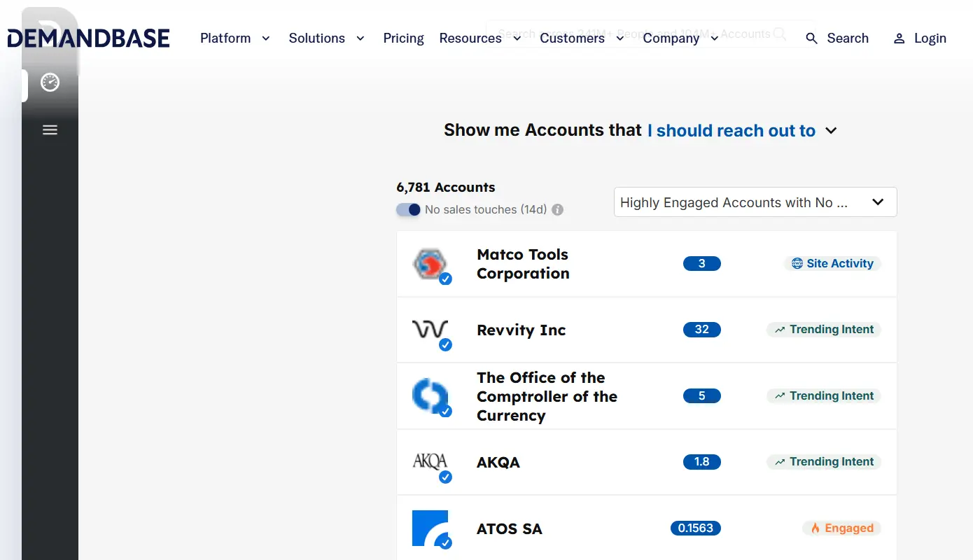
Task: Click the info icon beside no sales touches
Action: point(557,209)
